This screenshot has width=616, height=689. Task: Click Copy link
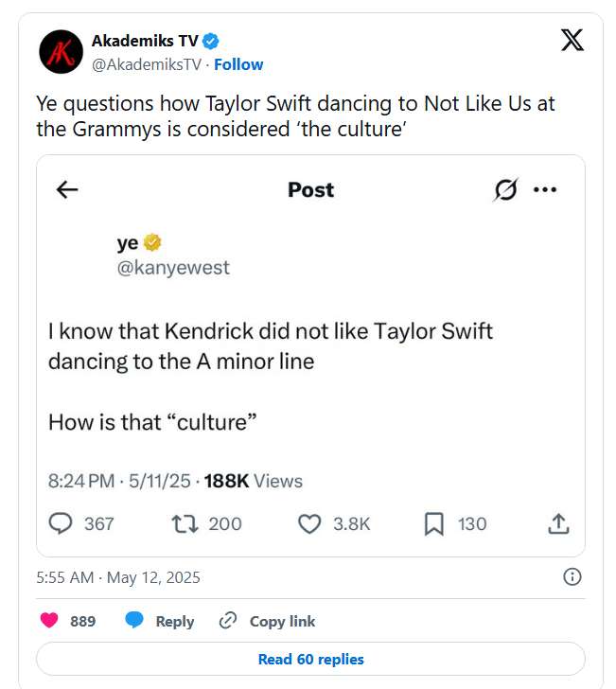tap(268, 621)
